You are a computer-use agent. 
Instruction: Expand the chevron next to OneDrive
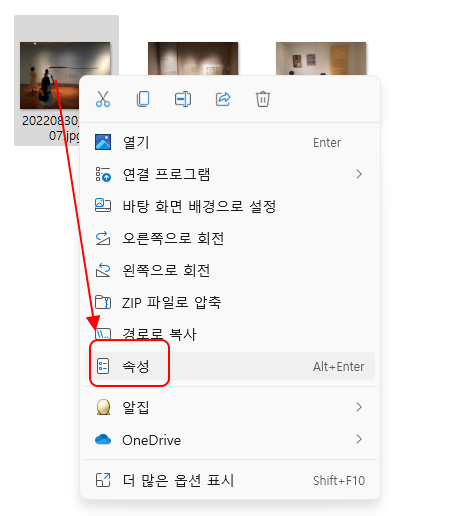[359, 439]
